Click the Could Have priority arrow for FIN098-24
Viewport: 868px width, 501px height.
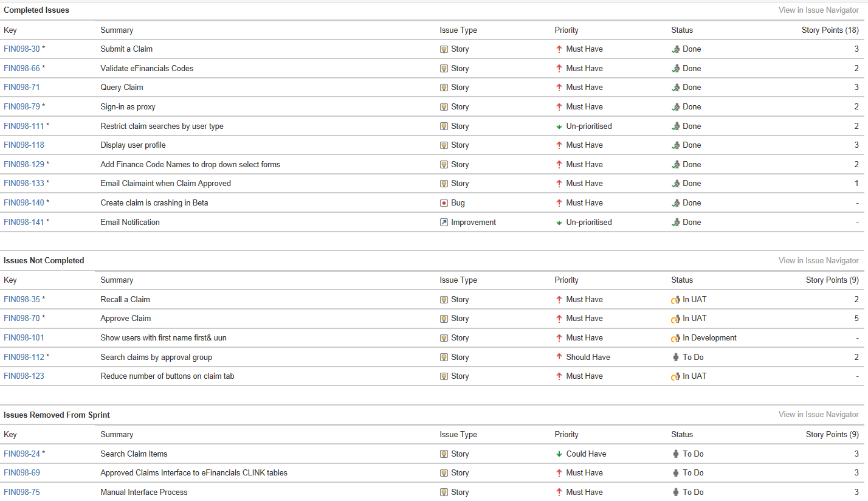click(x=559, y=454)
